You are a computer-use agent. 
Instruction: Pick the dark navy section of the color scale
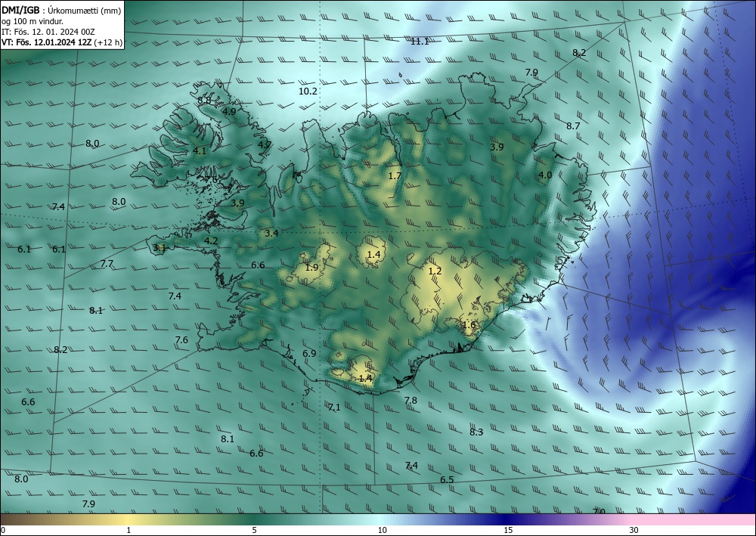[508, 519]
